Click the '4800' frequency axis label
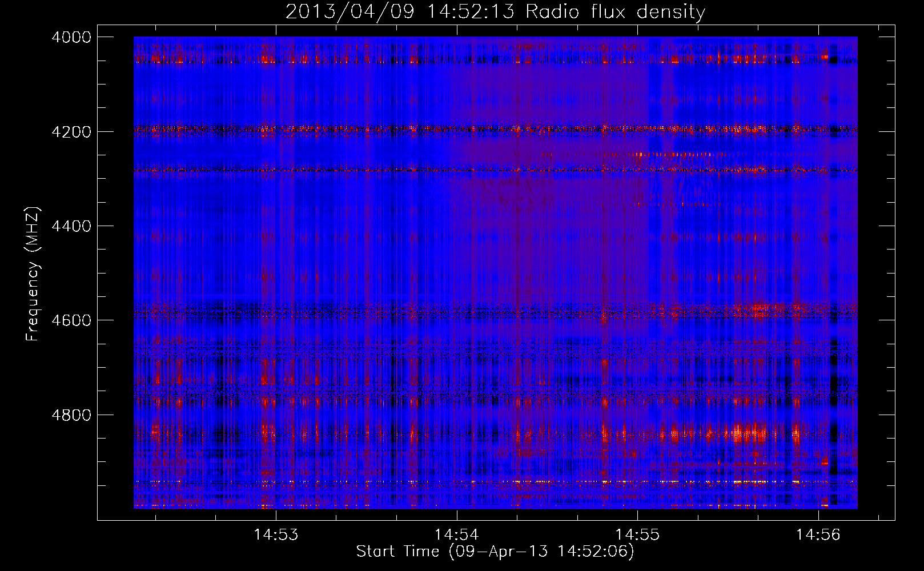The height and width of the screenshot is (571, 924). [71, 415]
